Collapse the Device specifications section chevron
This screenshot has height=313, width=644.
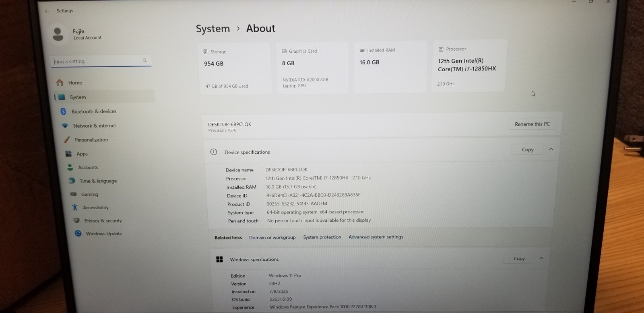click(551, 149)
